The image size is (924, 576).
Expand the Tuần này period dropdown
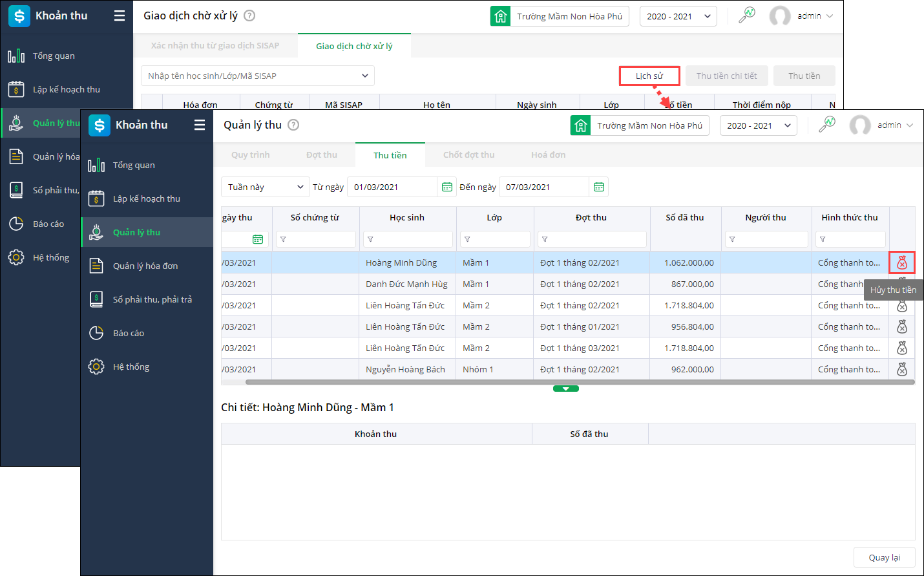[265, 187]
